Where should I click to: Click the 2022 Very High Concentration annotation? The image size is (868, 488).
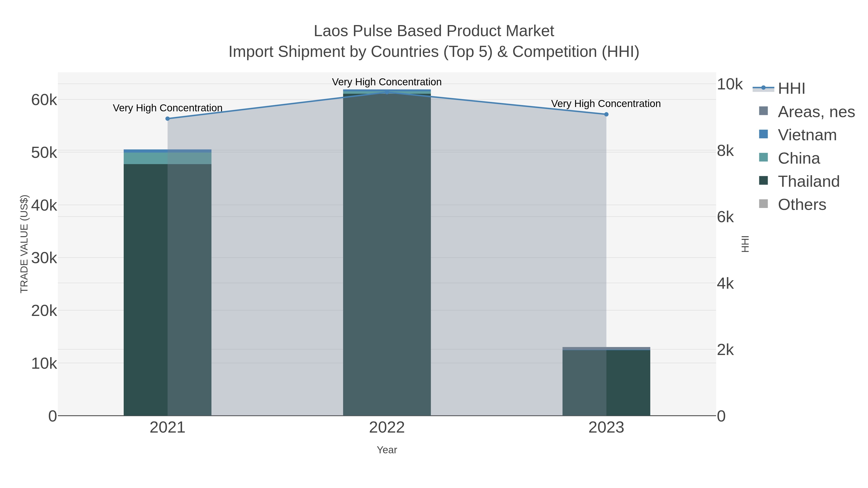[x=387, y=82]
